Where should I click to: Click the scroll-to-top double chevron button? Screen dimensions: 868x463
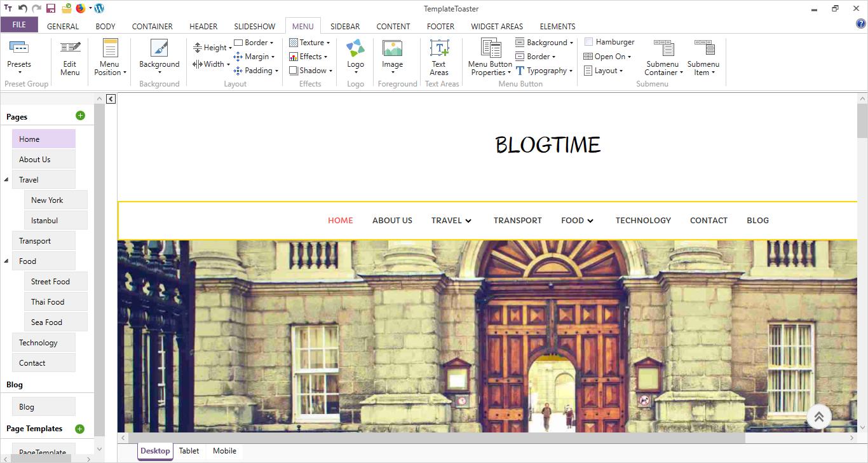[x=819, y=417]
